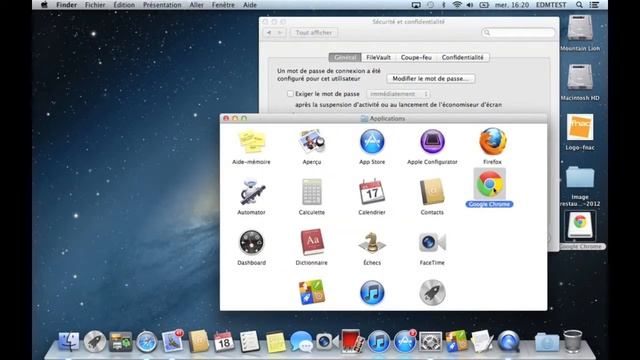
Task: Open the Aperçu application icon
Action: (311, 142)
